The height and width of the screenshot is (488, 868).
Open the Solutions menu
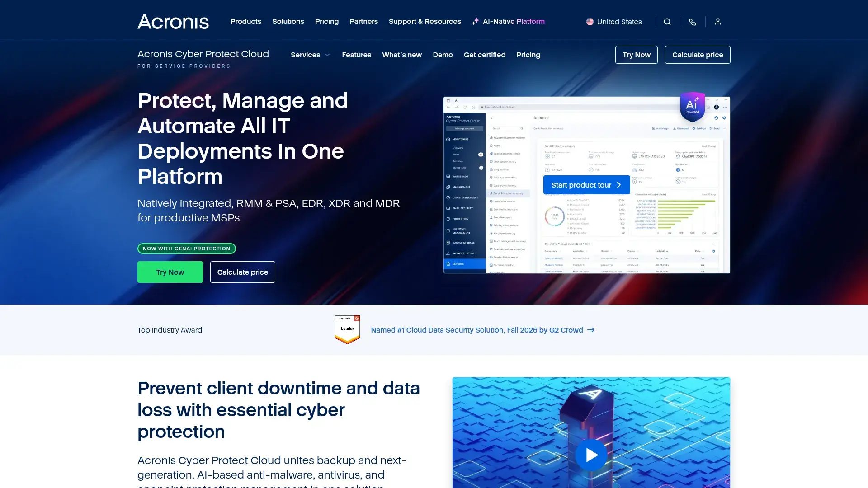288,22
